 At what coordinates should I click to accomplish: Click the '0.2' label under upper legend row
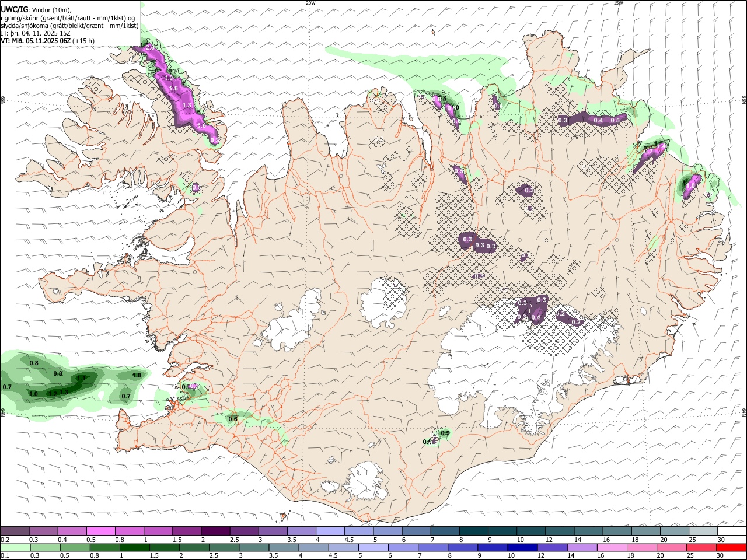(5, 540)
